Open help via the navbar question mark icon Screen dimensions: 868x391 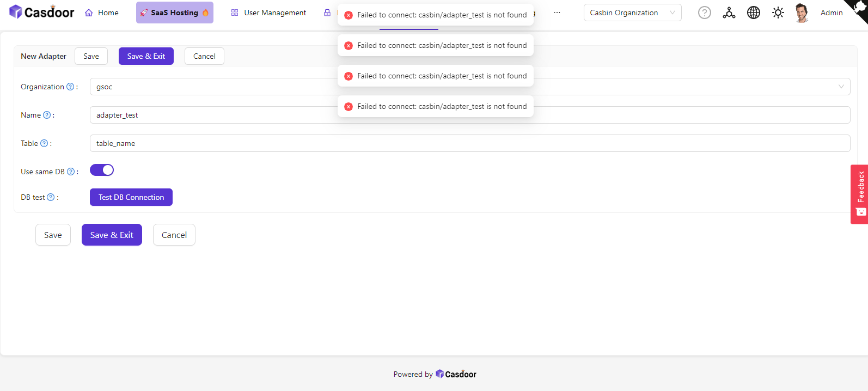coord(705,13)
